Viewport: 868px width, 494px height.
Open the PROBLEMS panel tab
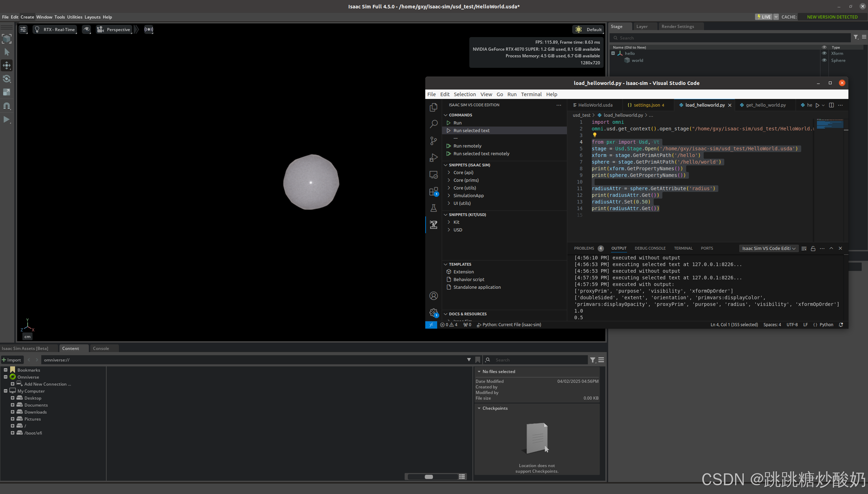589,248
